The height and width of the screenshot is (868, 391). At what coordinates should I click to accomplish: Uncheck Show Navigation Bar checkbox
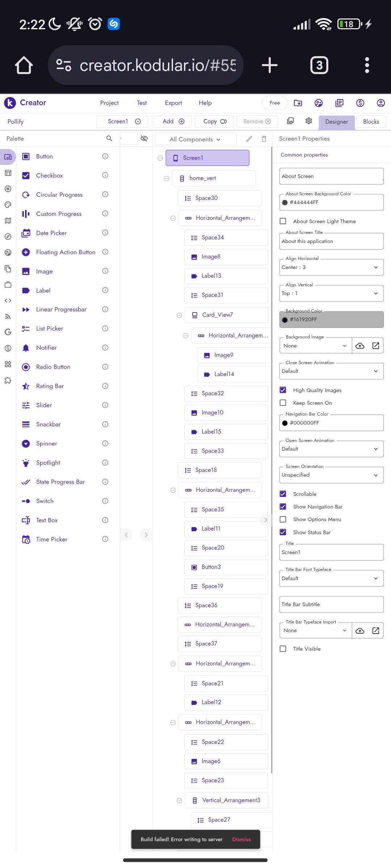coord(283,506)
